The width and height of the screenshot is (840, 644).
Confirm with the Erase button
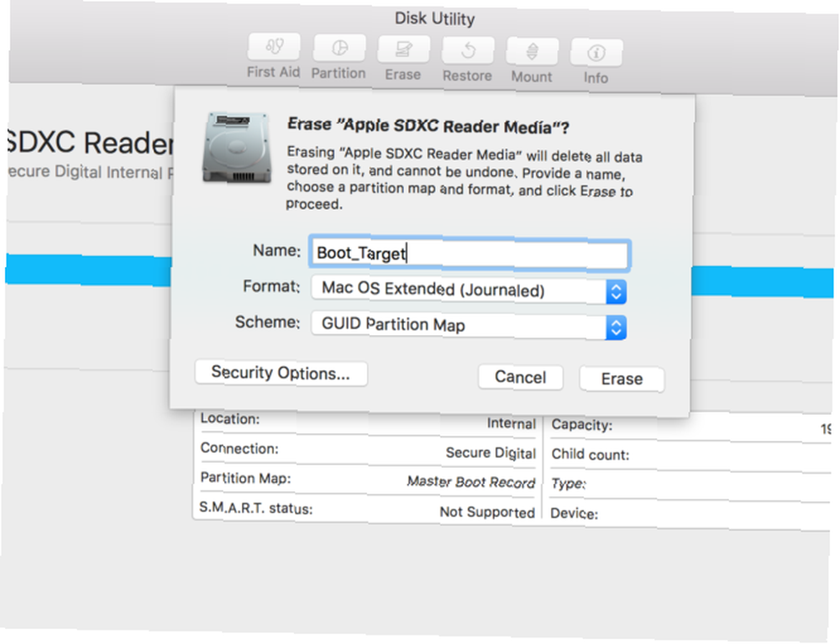(x=622, y=379)
